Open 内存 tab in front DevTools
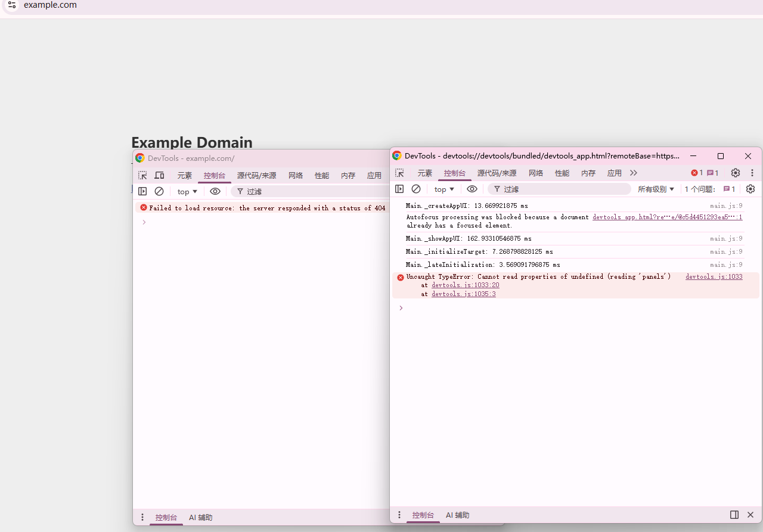This screenshot has width=763, height=532. tap(588, 173)
